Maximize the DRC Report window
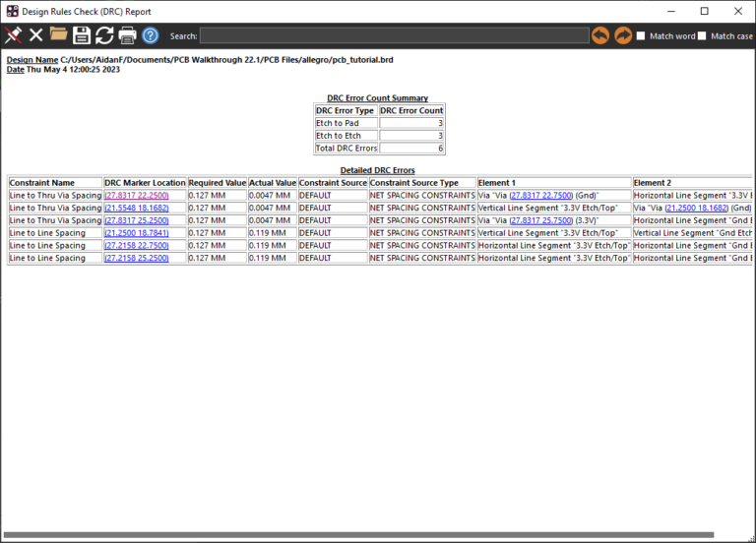 coord(705,11)
